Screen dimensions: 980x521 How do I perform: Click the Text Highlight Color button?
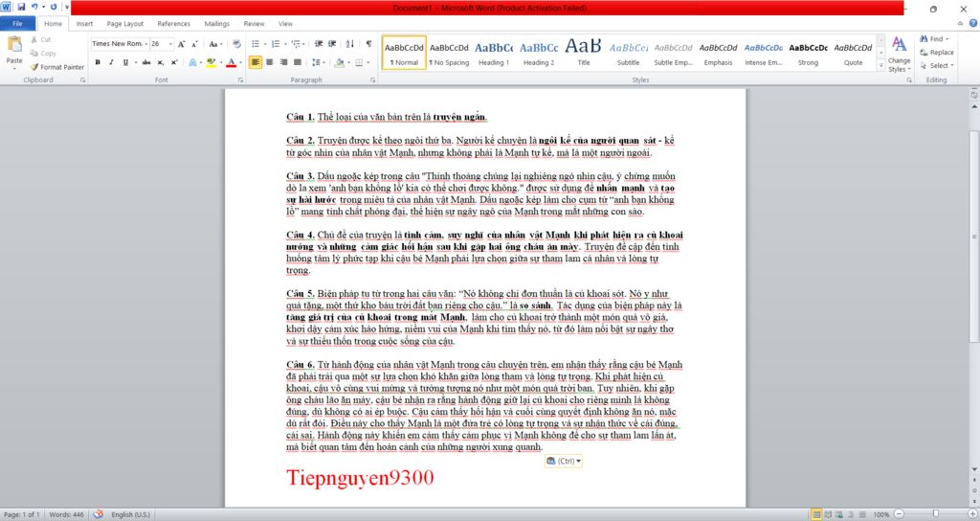pos(212,62)
